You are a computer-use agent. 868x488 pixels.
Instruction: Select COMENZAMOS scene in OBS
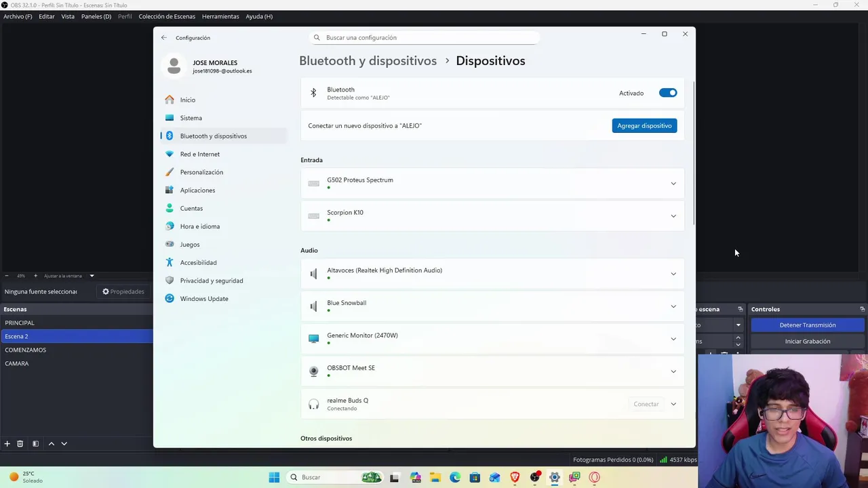point(77,350)
